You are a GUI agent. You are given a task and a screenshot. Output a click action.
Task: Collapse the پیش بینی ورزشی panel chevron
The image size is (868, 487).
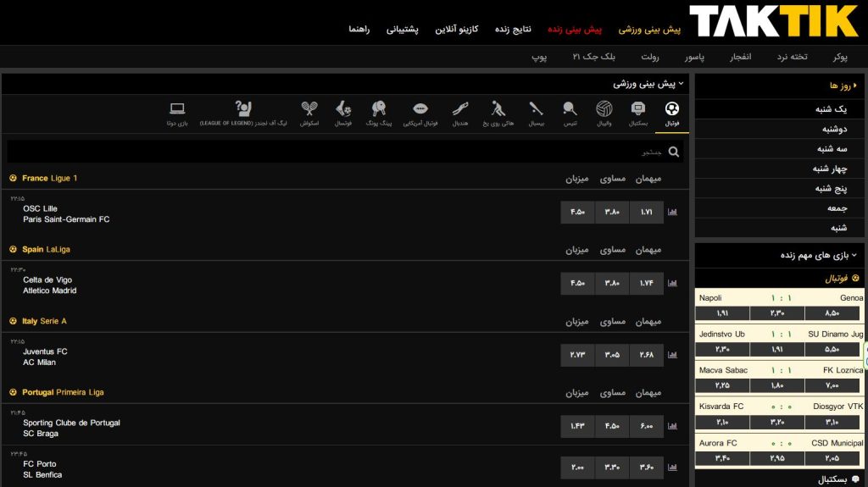pos(681,84)
